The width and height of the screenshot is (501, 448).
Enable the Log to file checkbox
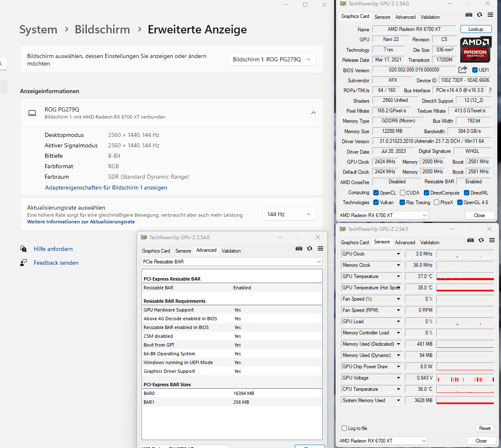344,428
